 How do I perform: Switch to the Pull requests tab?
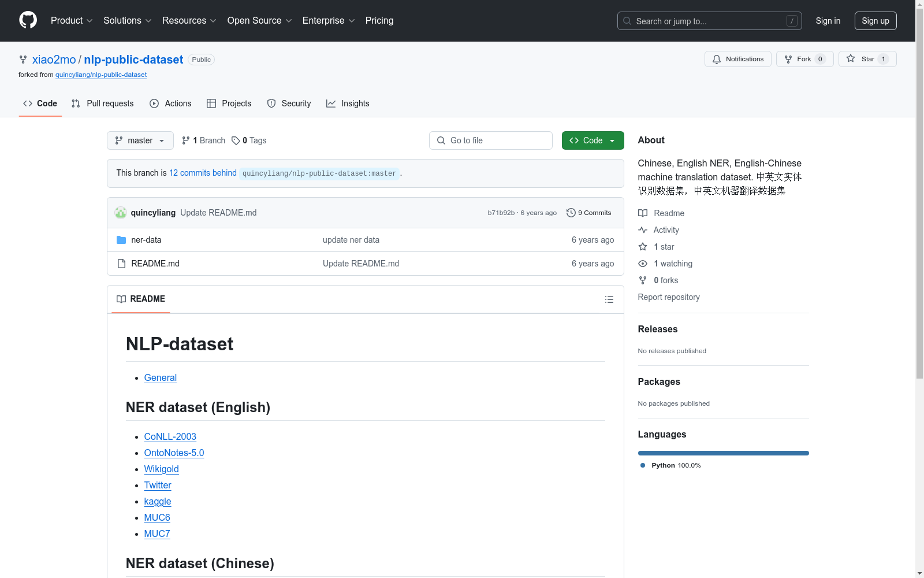pos(102,103)
